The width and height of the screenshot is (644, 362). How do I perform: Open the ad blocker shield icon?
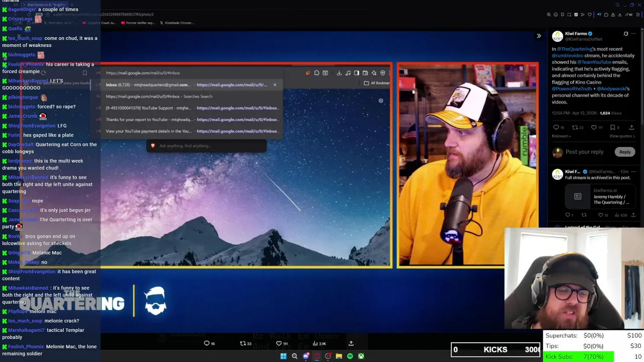(576, 15)
